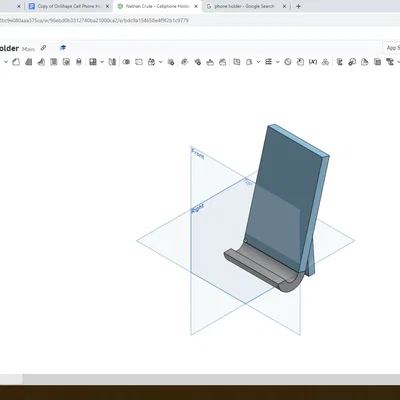This screenshot has width=400, height=400.
Task: Select the Top plane label
Action: point(248,182)
